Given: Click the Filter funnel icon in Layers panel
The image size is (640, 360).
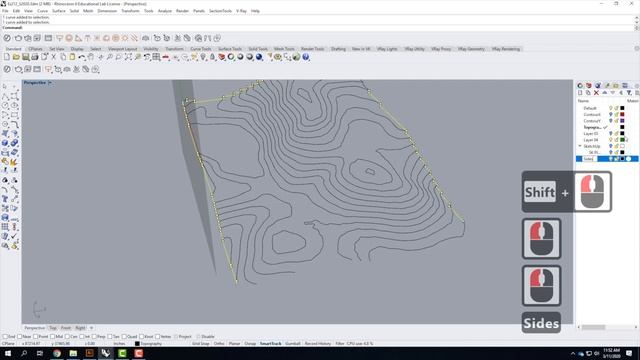Looking at the screenshot, I should tap(629, 93).
